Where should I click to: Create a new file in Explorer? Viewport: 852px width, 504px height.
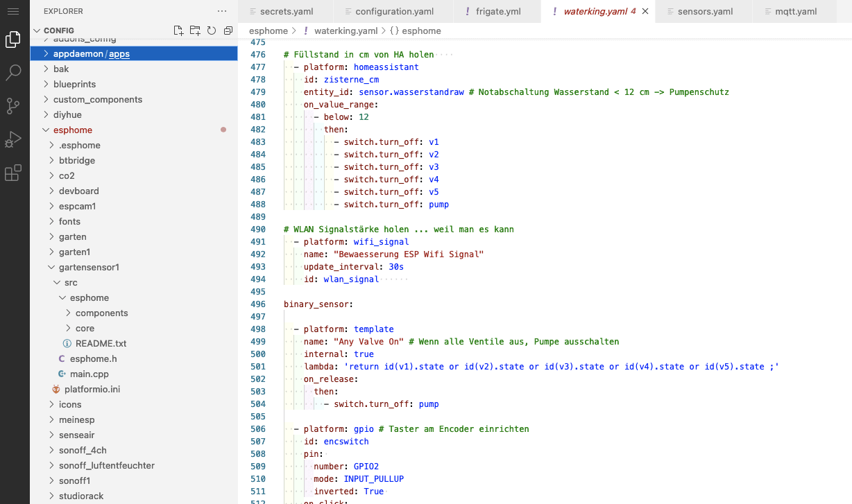[x=178, y=31]
